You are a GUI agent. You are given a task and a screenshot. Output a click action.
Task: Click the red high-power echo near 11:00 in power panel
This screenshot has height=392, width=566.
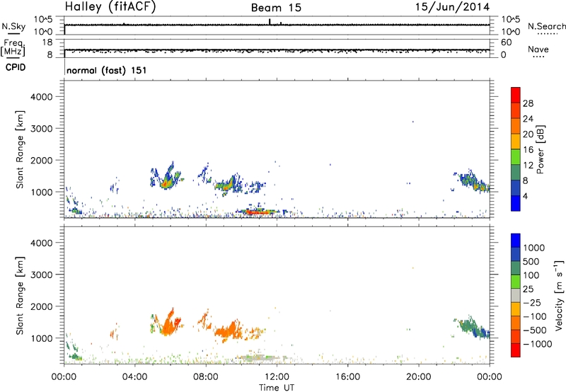(257, 212)
